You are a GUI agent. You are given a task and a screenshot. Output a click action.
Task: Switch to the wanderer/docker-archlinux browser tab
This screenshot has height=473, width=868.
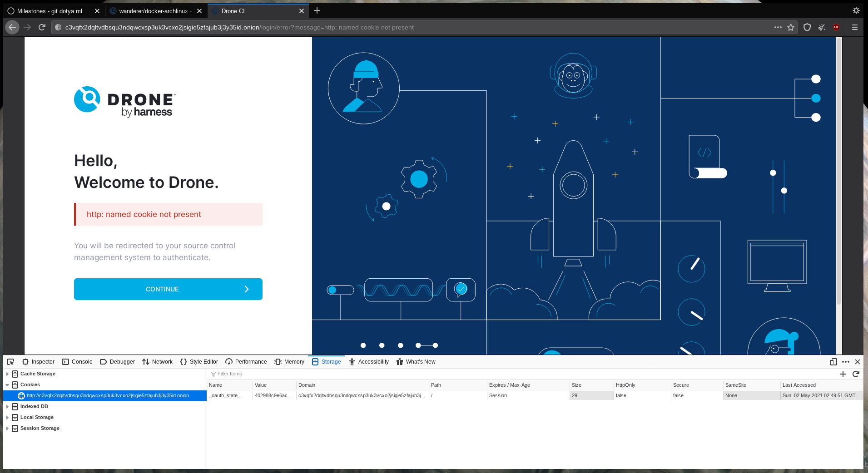click(153, 11)
